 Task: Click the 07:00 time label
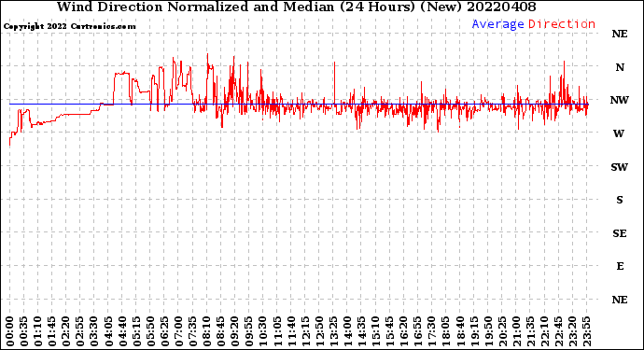(x=178, y=331)
